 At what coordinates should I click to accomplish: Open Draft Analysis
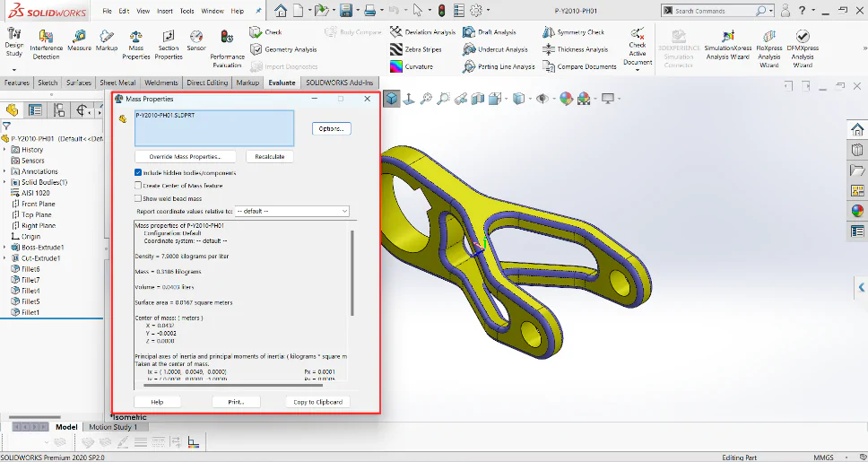coord(490,32)
